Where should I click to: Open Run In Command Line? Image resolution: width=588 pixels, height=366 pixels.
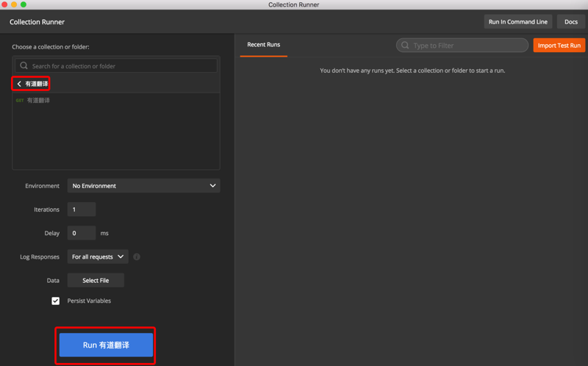[x=518, y=22]
